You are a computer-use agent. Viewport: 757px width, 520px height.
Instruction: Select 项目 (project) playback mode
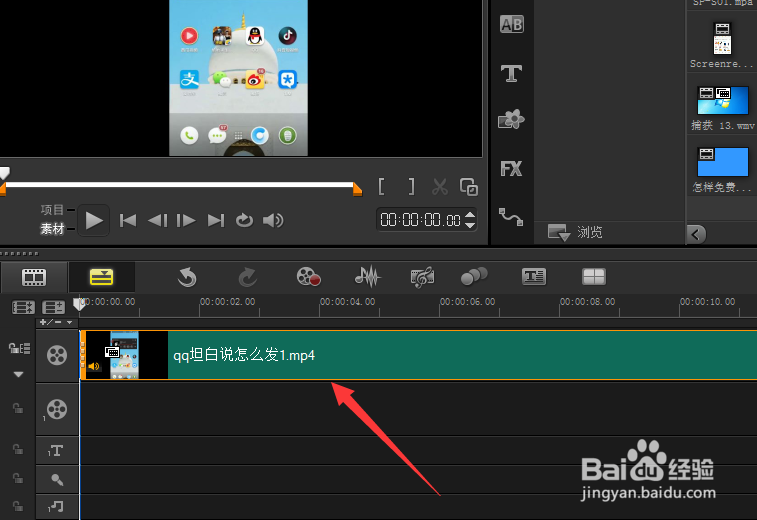point(52,210)
